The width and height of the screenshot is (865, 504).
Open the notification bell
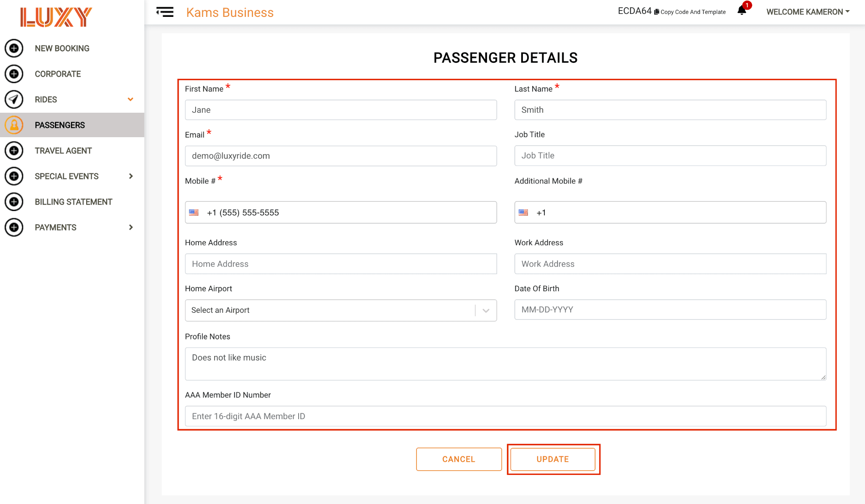(x=742, y=11)
